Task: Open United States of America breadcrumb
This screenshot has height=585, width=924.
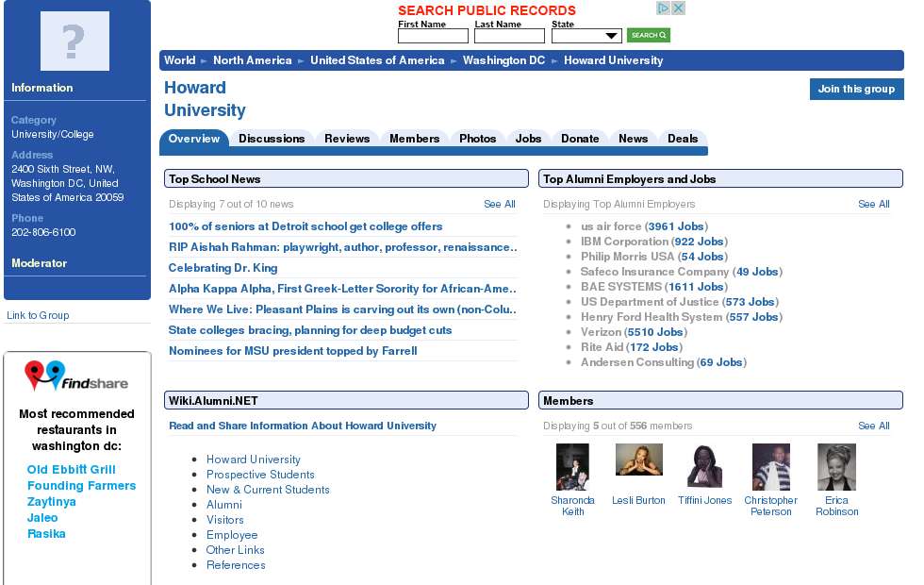Action: pyautogui.click(x=377, y=60)
